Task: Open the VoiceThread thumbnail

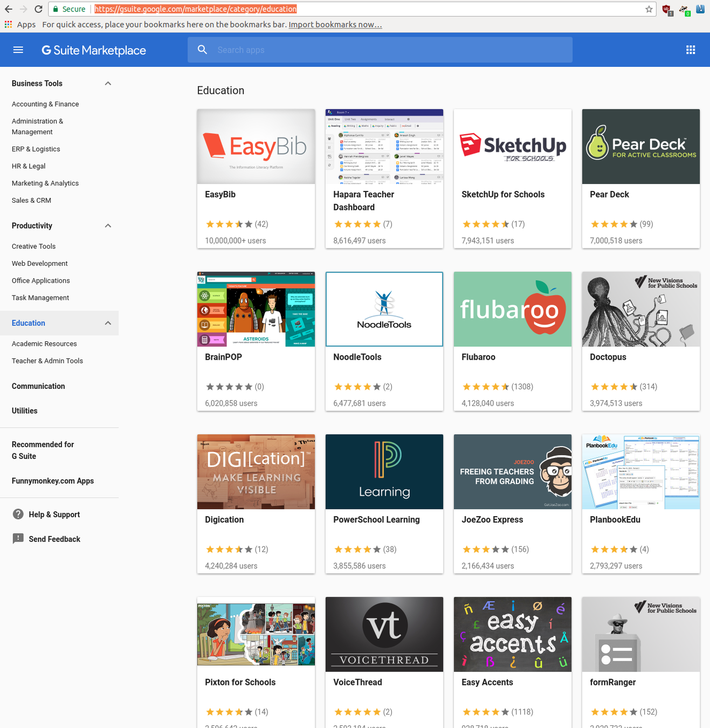Action: [384, 634]
